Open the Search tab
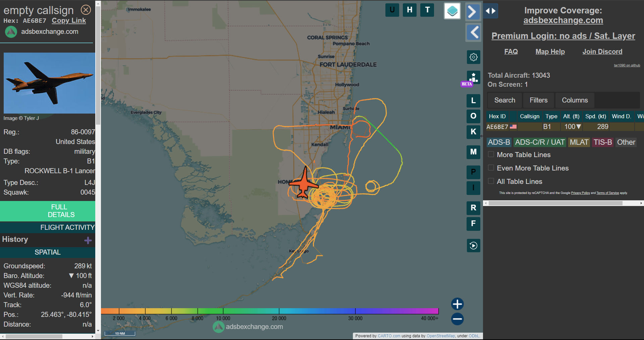Image resolution: width=644 pixels, height=340 pixels. coord(504,100)
